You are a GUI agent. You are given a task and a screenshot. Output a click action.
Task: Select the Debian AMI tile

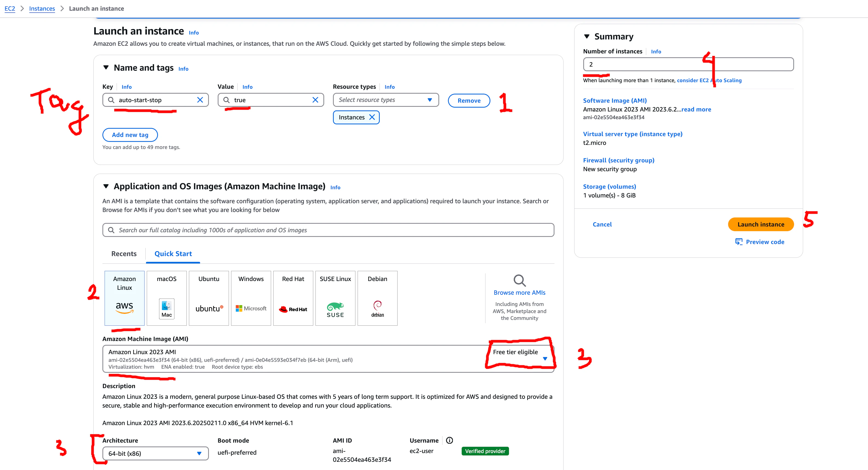[377, 298]
